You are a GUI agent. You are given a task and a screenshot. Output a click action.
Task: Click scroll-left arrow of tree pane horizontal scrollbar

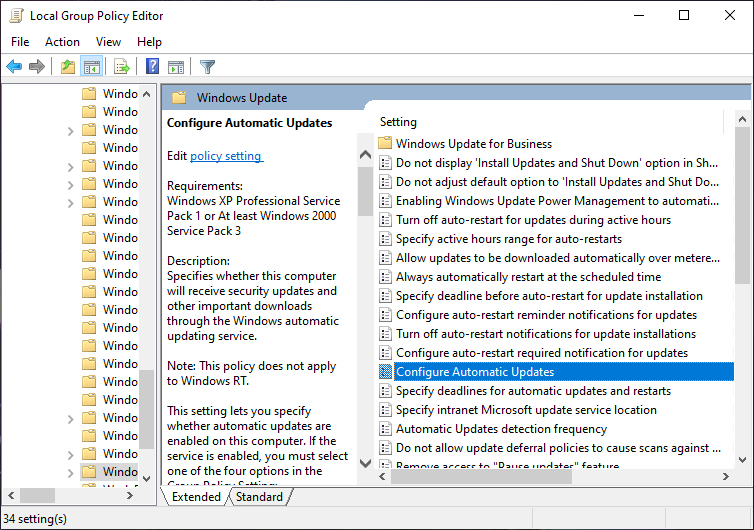click(x=12, y=495)
